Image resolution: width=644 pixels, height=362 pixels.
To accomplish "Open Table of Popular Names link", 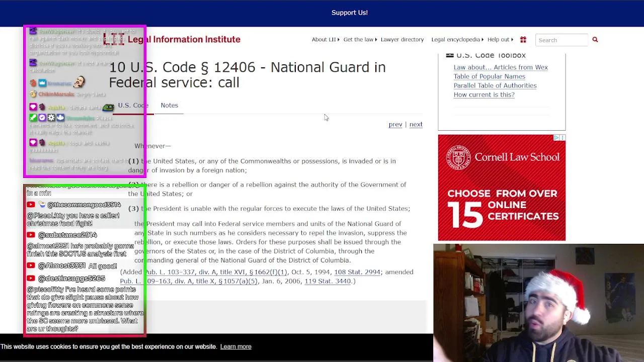I will [x=490, y=76].
